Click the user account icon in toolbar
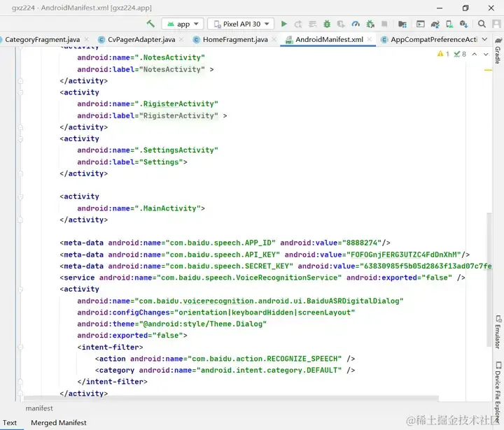 click(496, 24)
